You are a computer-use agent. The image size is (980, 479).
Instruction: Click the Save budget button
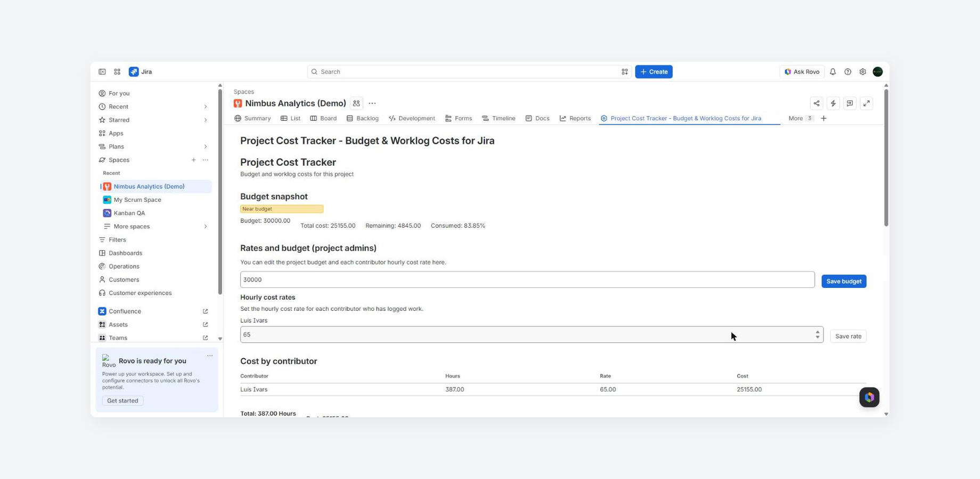[x=844, y=281]
